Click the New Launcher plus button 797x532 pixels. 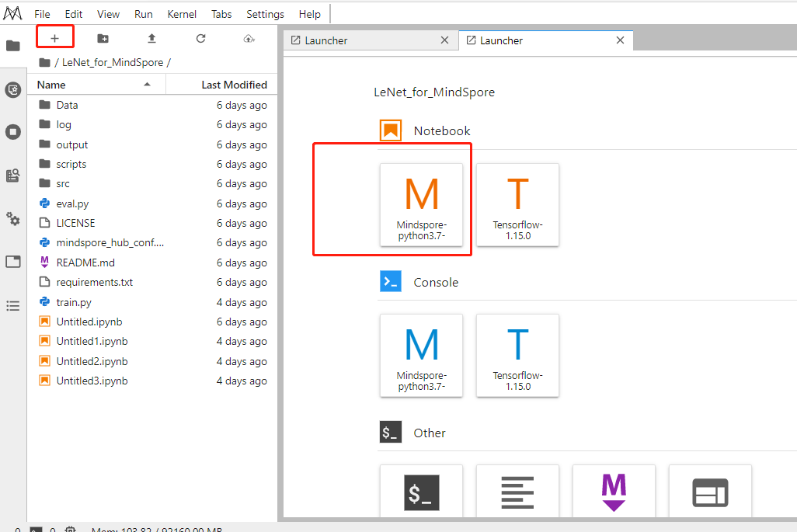(55, 38)
